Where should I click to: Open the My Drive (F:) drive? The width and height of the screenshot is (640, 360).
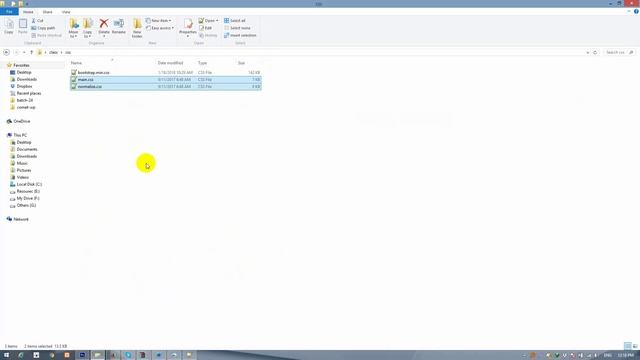(x=28, y=198)
